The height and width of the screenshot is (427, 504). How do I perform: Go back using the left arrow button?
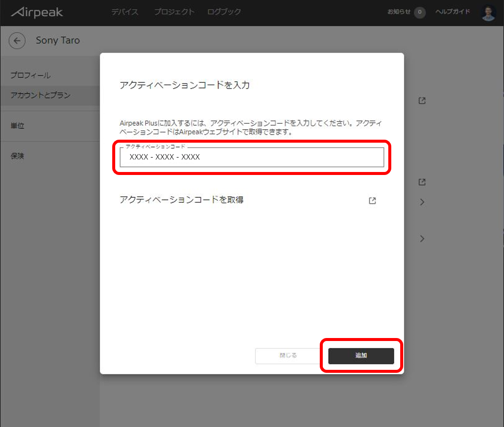click(x=17, y=41)
